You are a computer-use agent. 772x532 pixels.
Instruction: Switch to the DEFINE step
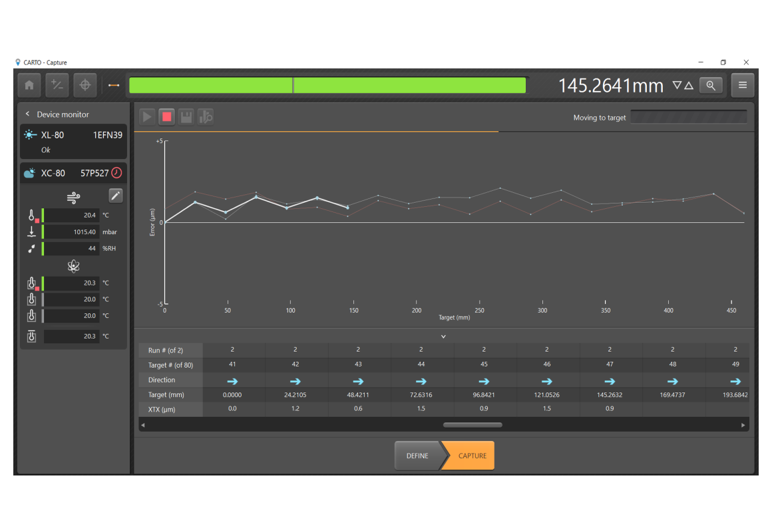417,456
